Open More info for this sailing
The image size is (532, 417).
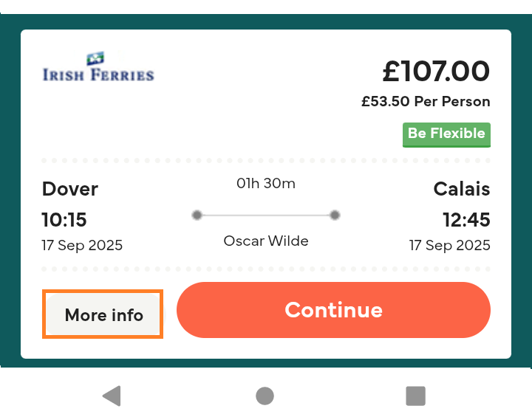tap(103, 314)
